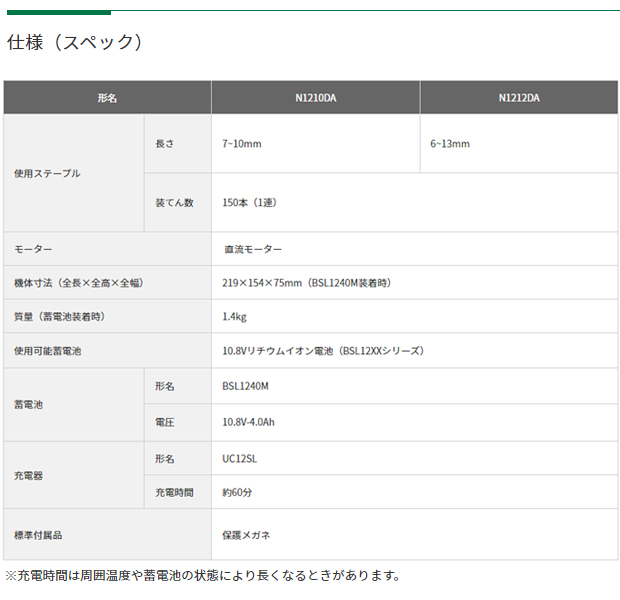Click the 6~13mm staple length cell

449,144
